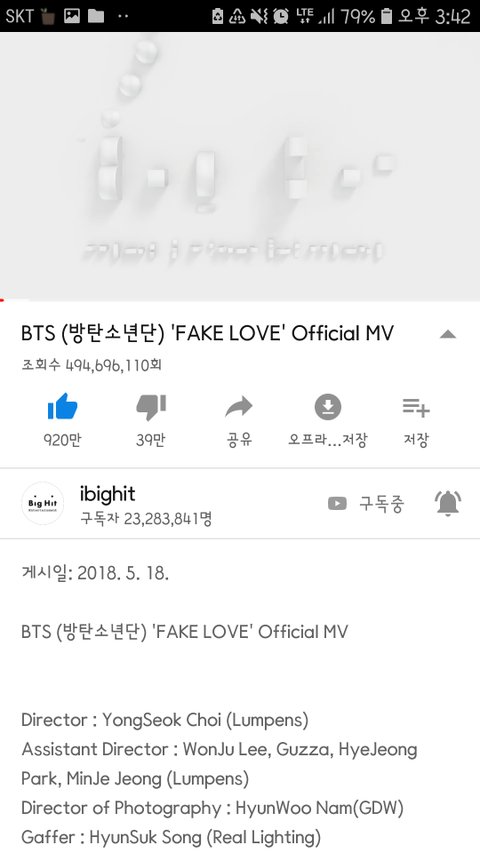The image size is (480, 853).
Task: Tap the ibighit channel name
Action: (x=107, y=494)
